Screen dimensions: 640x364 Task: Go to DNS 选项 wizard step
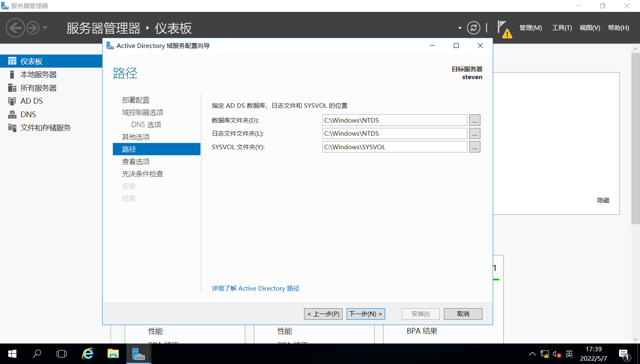pos(146,125)
